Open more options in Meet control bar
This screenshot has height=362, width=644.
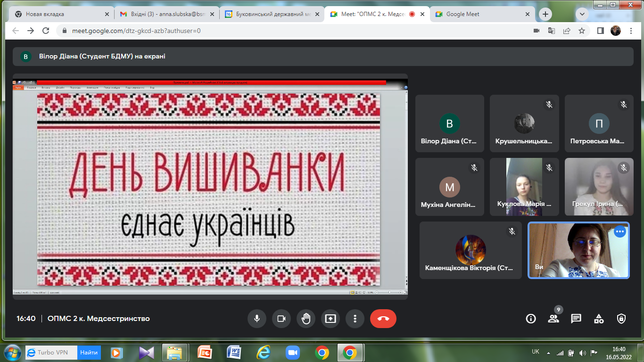point(355,319)
